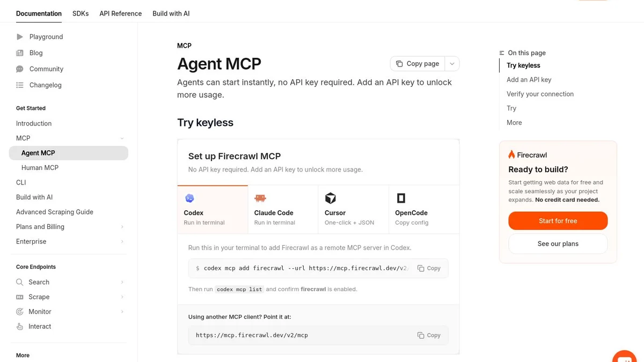Click the OpenCode logo icon
Viewport: 644px width, 362px height.
pyautogui.click(x=401, y=198)
